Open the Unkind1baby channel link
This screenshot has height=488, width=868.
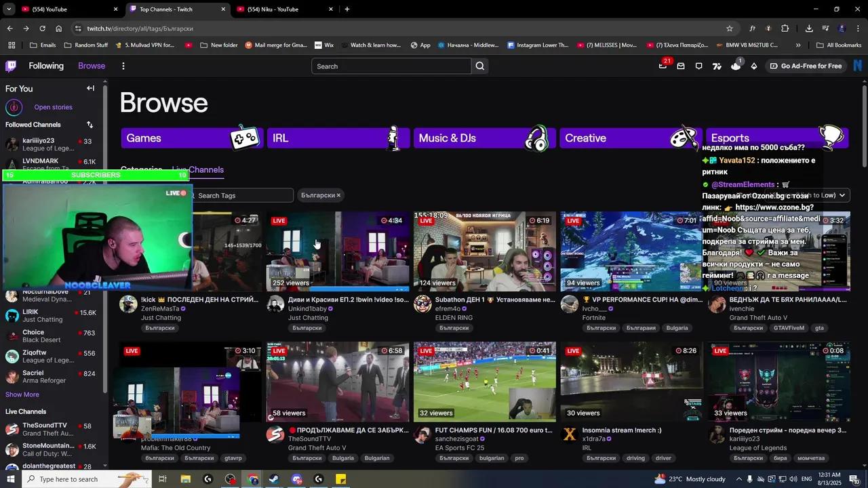click(x=307, y=308)
